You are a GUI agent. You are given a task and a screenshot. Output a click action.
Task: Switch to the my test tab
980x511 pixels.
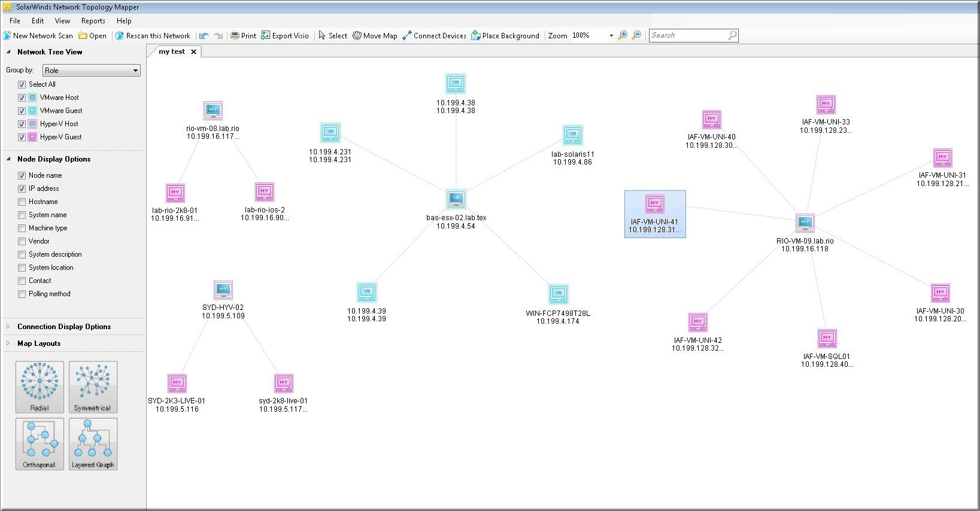(172, 51)
